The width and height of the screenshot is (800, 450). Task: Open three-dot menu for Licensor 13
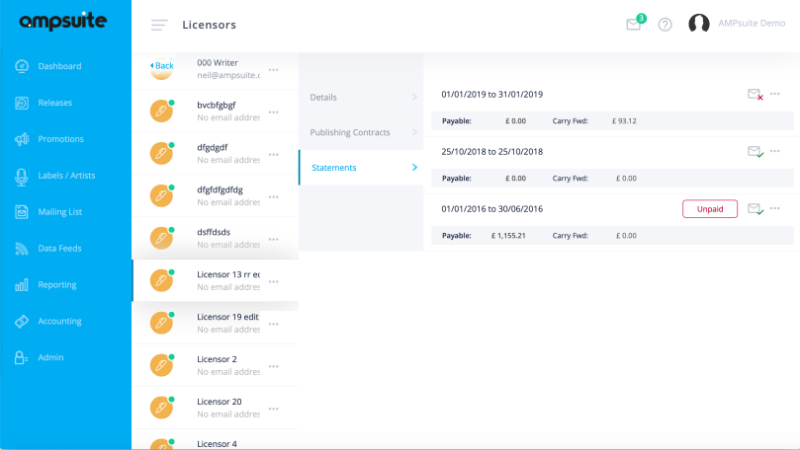tap(273, 281)
